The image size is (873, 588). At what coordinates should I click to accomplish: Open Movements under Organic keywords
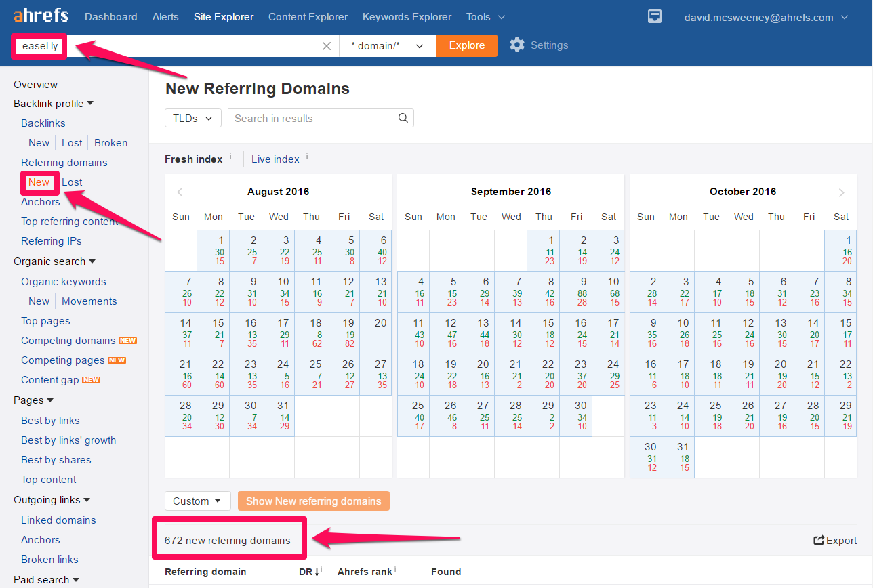(89, 301)
